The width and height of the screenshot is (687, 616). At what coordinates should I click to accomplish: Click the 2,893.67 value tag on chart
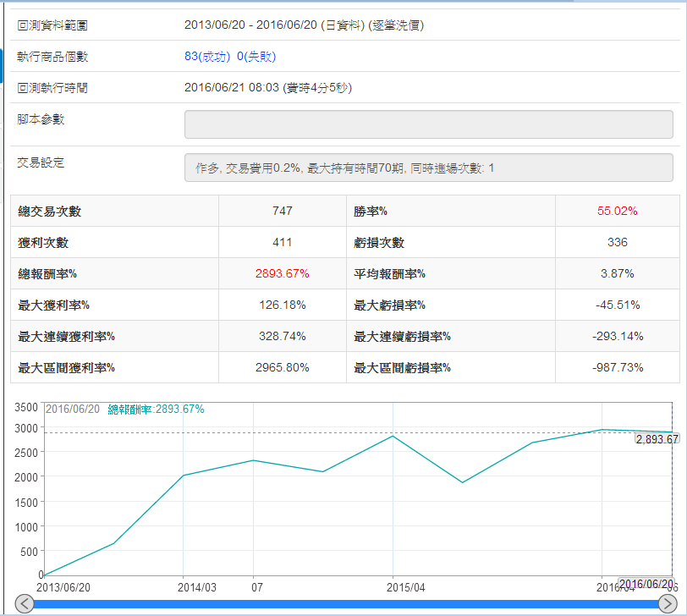(x=657, y=439)
